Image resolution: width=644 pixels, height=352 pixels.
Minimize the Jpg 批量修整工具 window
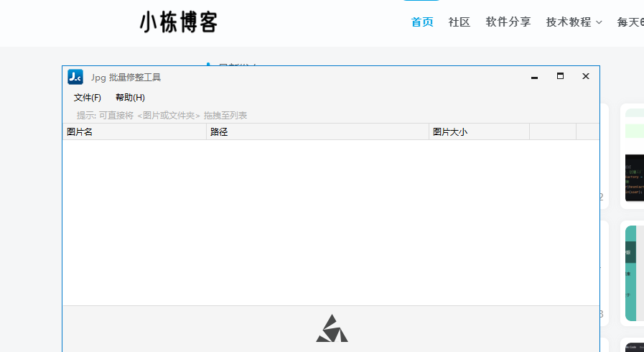tap(534, 77)
